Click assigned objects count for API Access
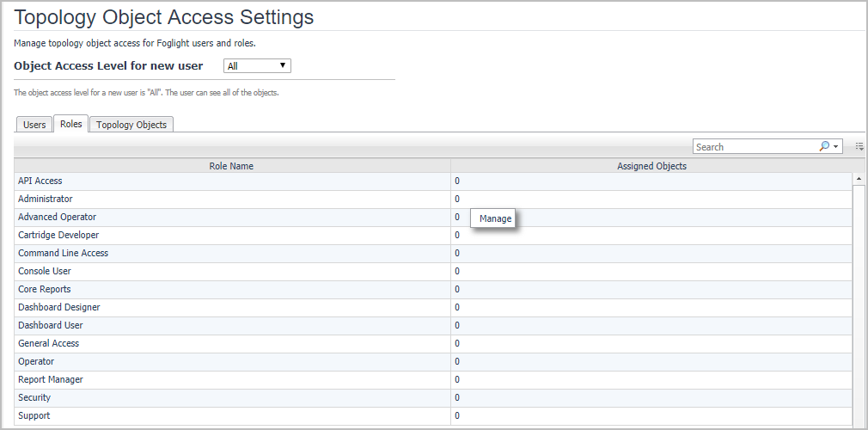Image resolution: width=868 pixels, height=430 pixels. (x=457, y=181)
